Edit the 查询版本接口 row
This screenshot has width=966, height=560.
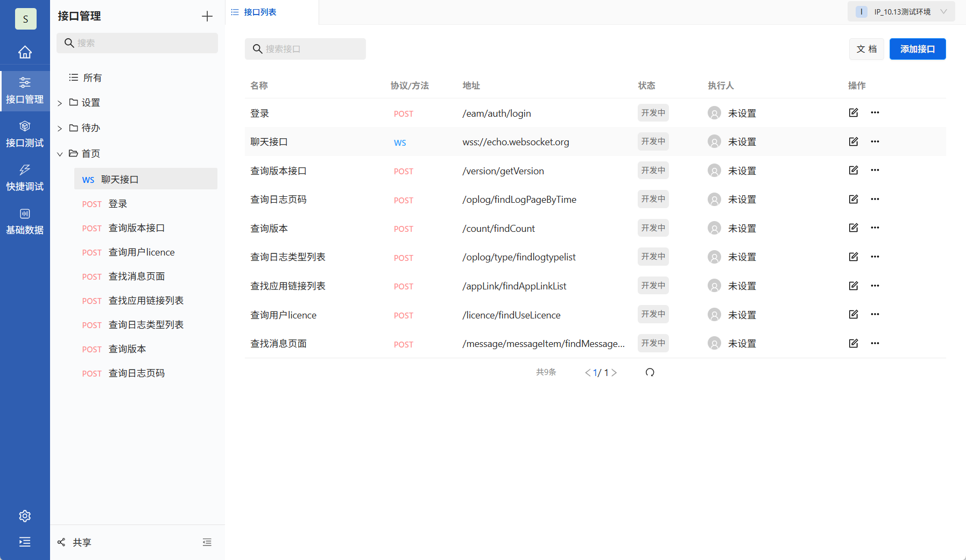854,170
